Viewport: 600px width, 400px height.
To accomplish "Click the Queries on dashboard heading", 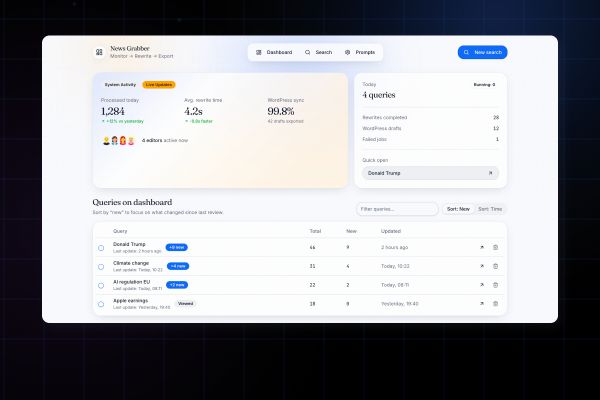I will coord(132,202).
